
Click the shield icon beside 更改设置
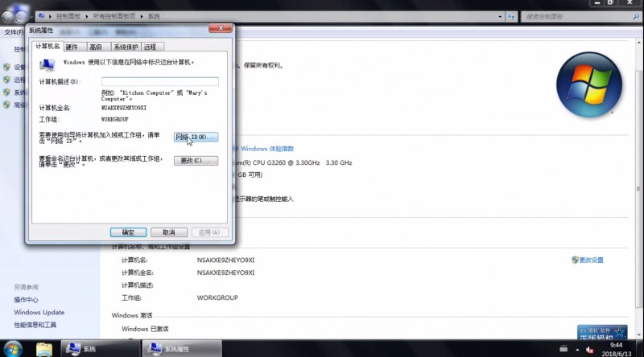tap(575, 260)
